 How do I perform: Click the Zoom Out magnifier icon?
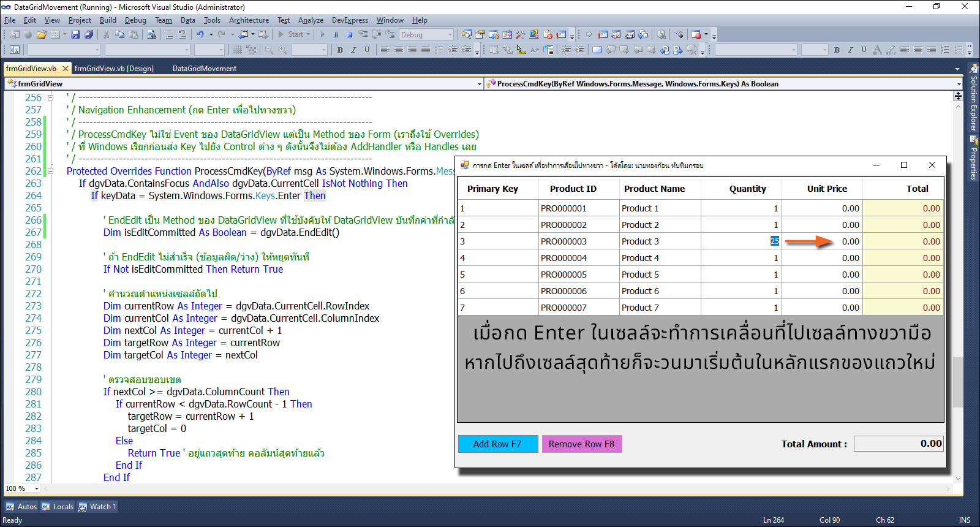(269, 50)
